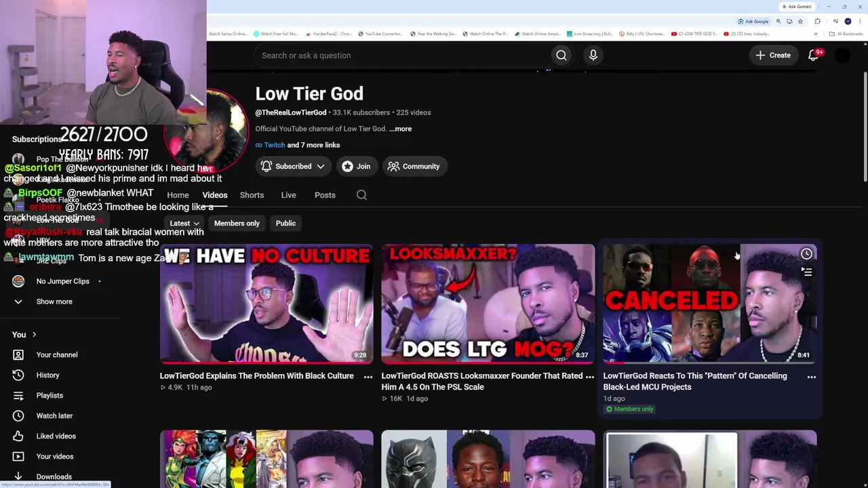Open the Create menu button
Screen dimensions: 868x488
point(773,56)
